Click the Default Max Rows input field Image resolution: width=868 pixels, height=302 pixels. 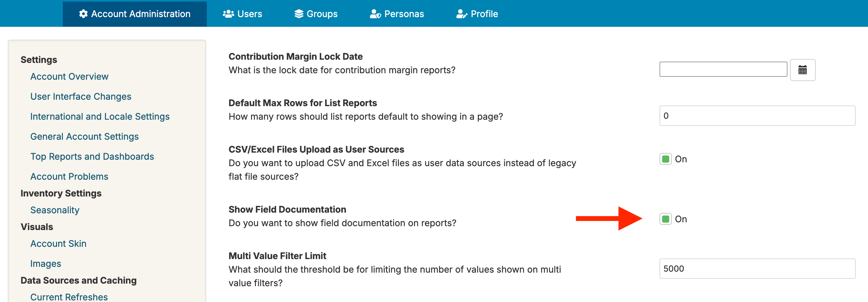(757, 116)
